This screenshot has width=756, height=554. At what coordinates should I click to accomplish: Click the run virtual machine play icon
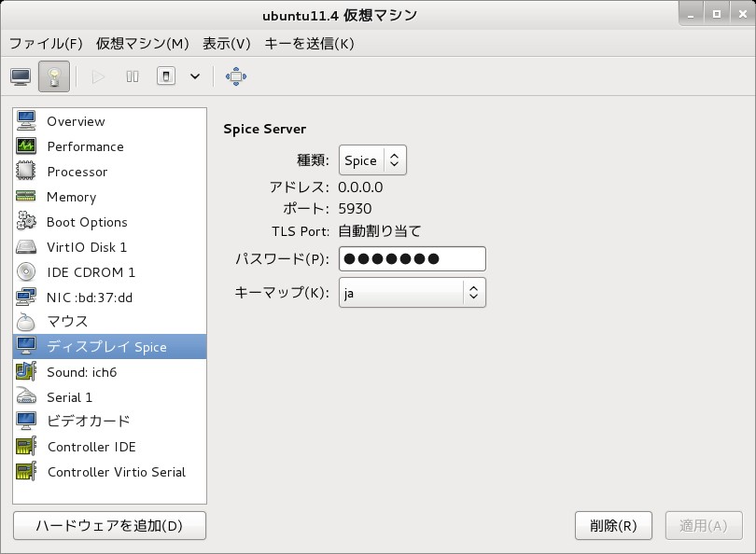coord(98,76)
